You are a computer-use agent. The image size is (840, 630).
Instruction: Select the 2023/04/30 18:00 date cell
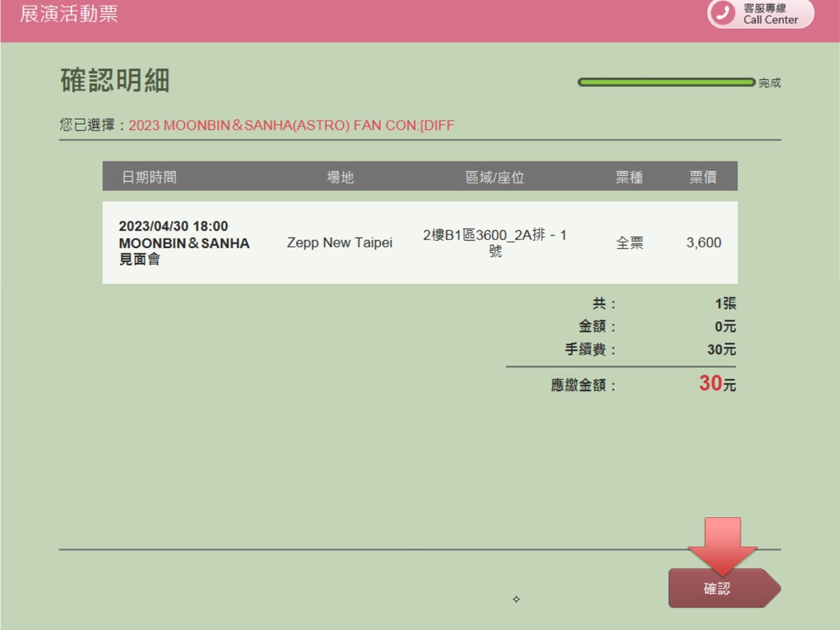174,226
